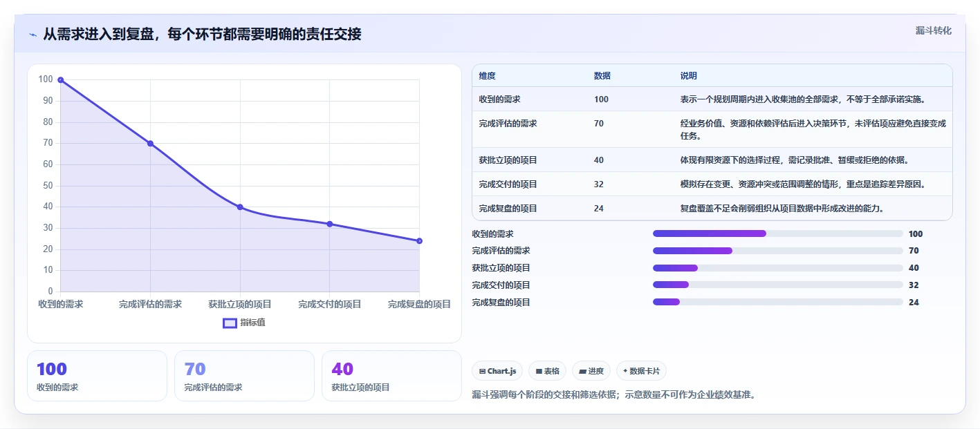Open the data card showing 70

[x=244, y=376]
